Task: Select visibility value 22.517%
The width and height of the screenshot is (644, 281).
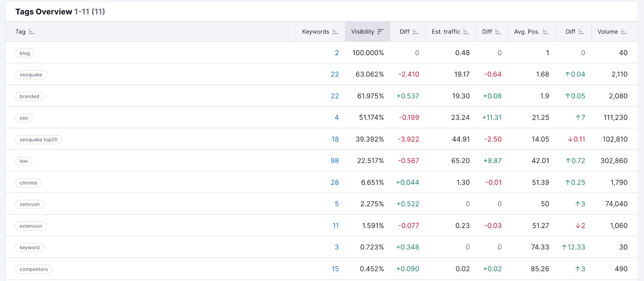Action: (x=371, y=161)
